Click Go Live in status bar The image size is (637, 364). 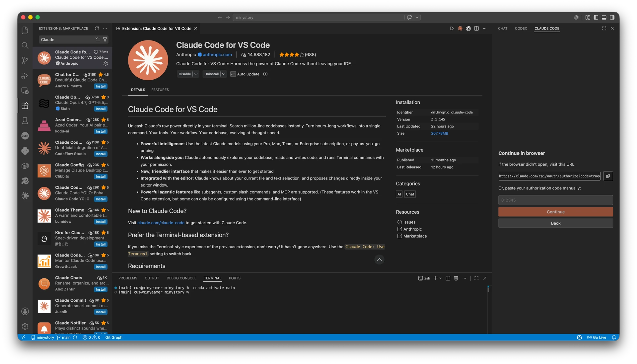[x=597, y=337]
